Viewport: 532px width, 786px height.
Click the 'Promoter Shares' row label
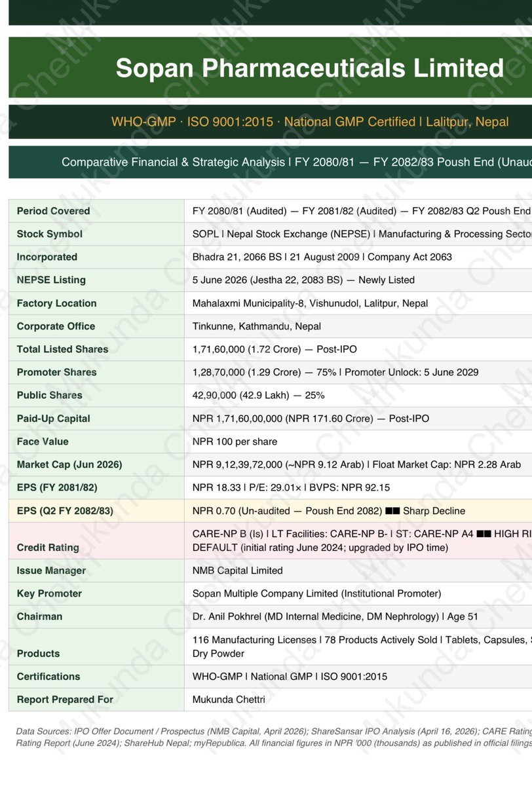tap(56, 372)
